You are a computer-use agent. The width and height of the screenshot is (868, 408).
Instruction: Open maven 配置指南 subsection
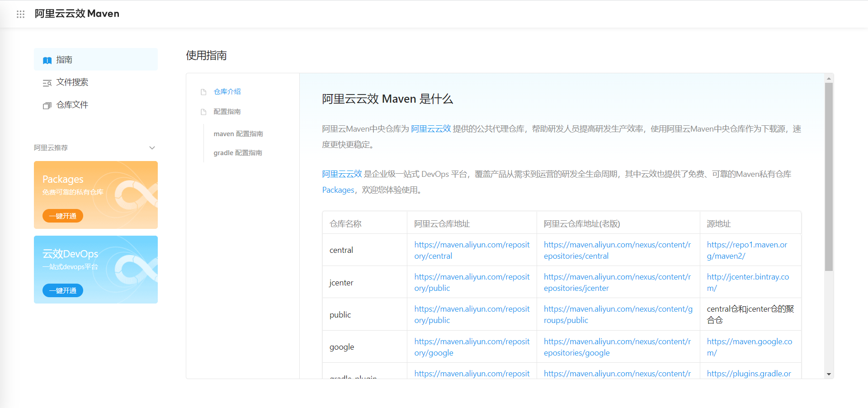(x=238, y=133)
